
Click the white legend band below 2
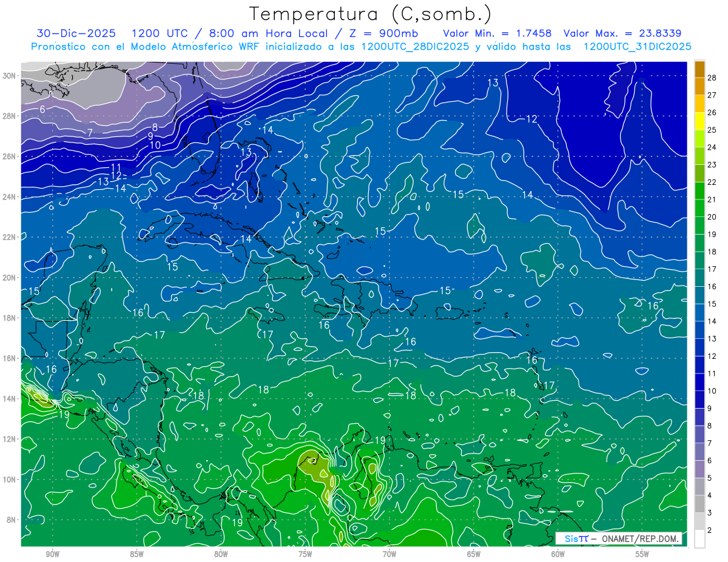click(699, 539)
